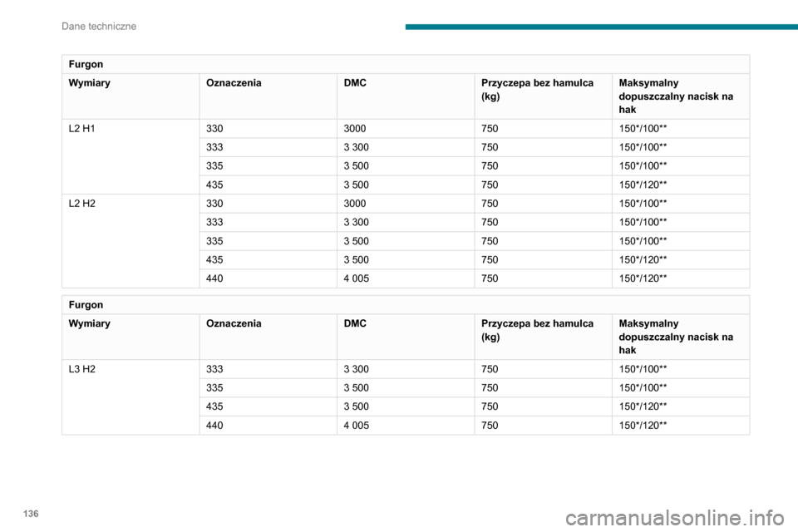The image size is (798, 532).
Task: Click 'Wymiary' header in the first table
Action: point(90,84)
